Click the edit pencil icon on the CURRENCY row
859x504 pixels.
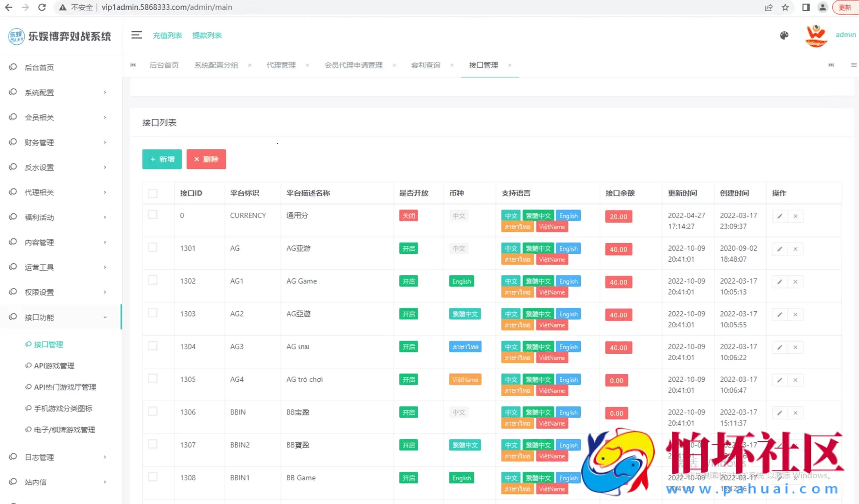click(x=779, y=216)
